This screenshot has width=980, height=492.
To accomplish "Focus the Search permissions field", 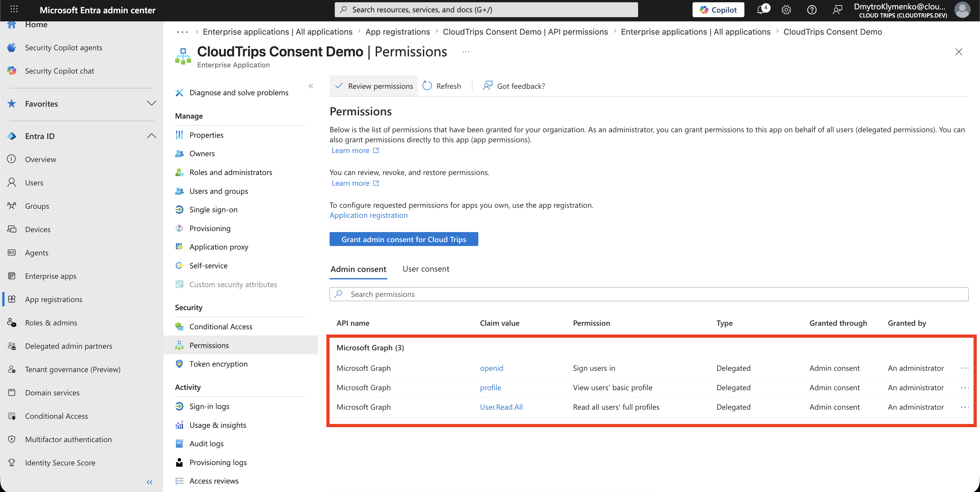I will (649, 294).
